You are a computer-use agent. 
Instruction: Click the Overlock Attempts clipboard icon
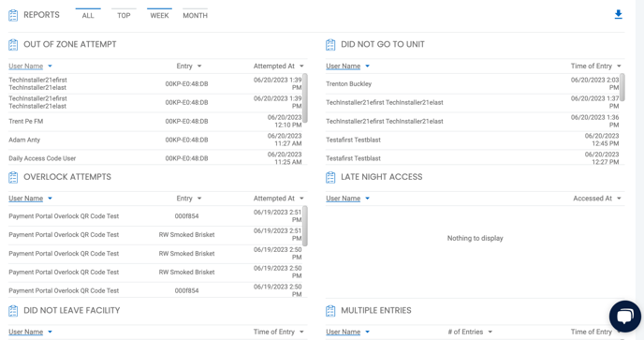[x=13, y=177]
